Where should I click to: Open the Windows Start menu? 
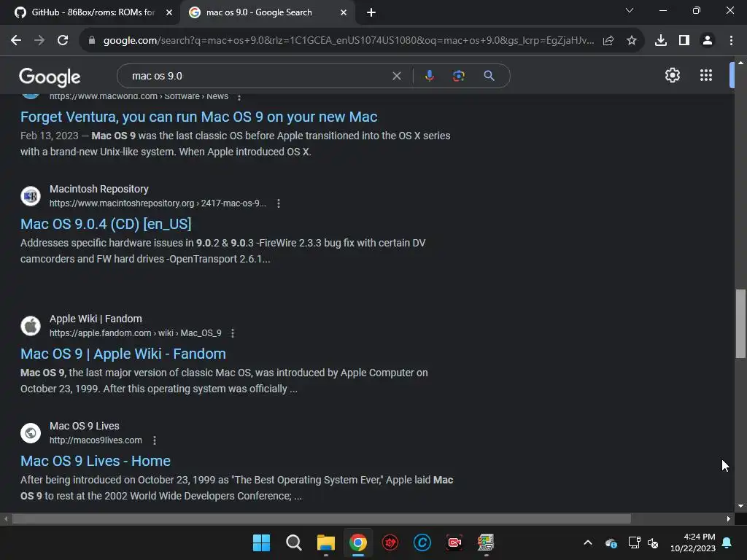click(x=261, y=542)
